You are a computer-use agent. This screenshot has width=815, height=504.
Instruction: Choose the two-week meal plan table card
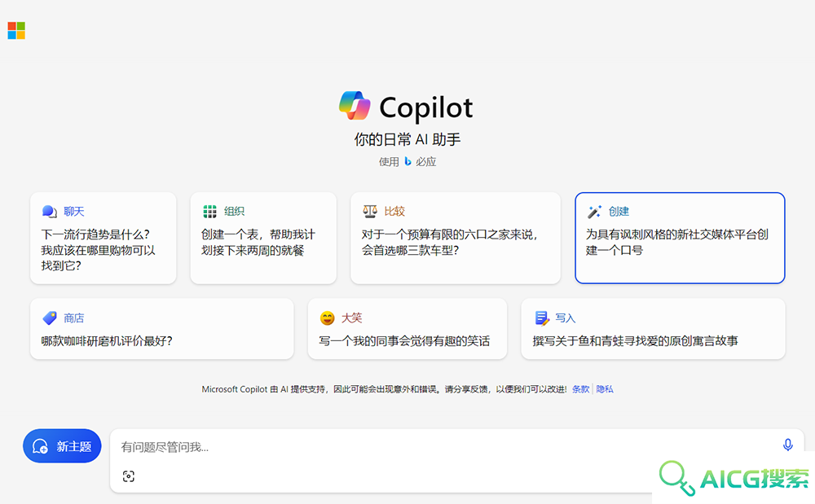coord(263,239)
